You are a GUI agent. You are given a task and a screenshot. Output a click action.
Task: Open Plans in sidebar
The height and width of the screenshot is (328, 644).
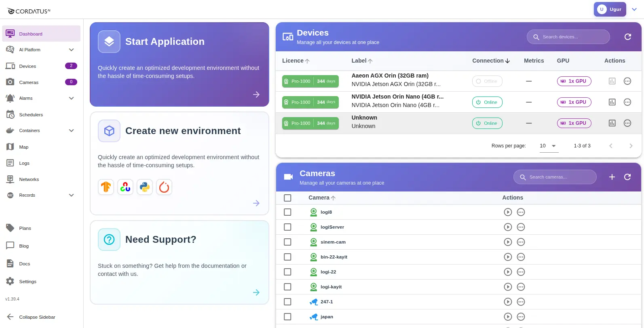tap(41, 228)
